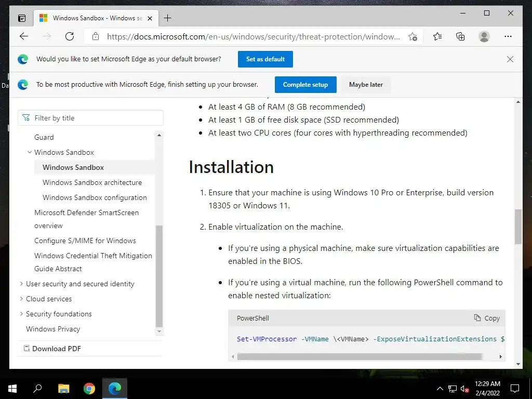Click the site lock icon in address bar
Image resolution: width=532 pixels, height=399 pixels.
(x=96, y=36)
